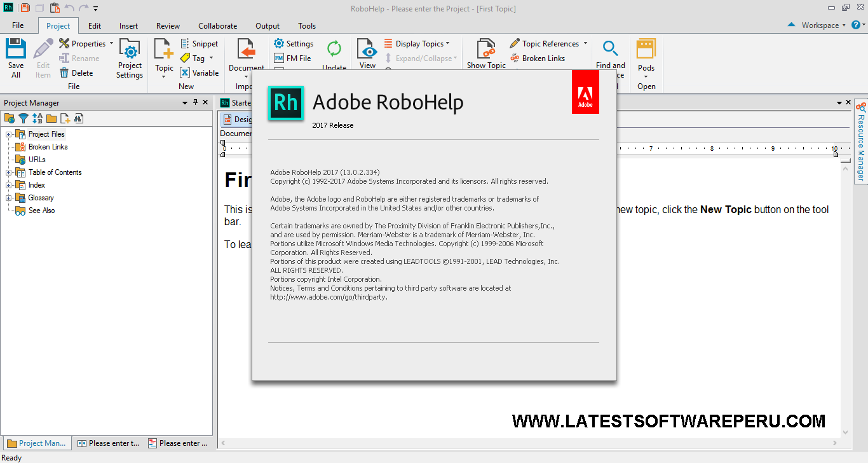Click the Variable command
Screen dimensions: 868x463
tap(200, 73)
